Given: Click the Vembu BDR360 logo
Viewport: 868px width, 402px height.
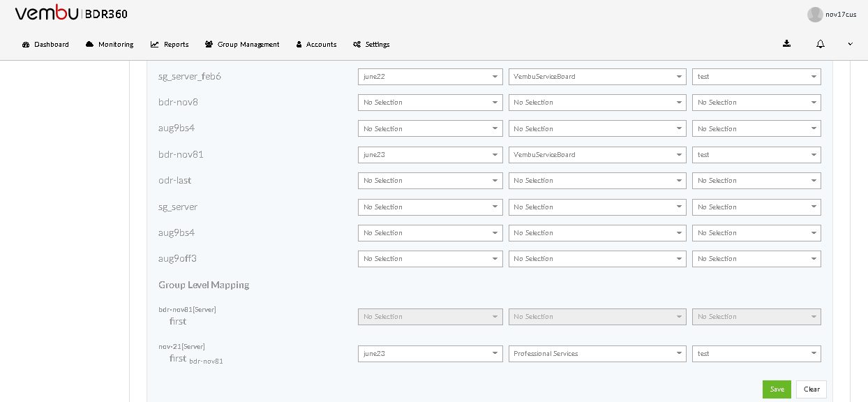Looking at the screenshot, I should tap(71, 13).
